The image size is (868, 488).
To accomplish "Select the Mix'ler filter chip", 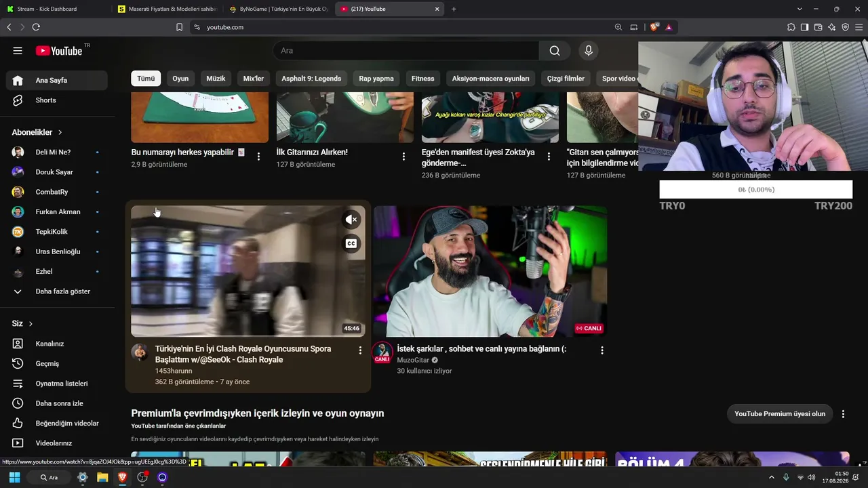I will coord(254,79).
